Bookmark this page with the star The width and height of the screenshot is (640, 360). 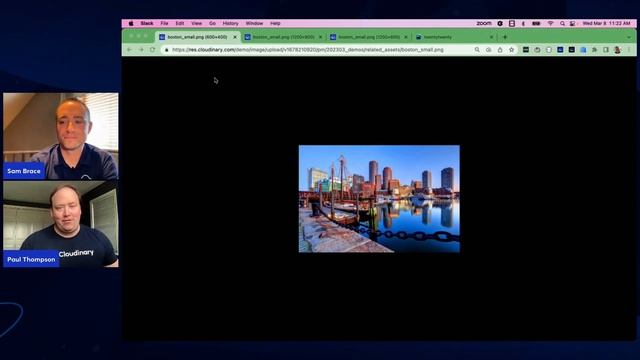pyautogui.click(x=511, y=50)
